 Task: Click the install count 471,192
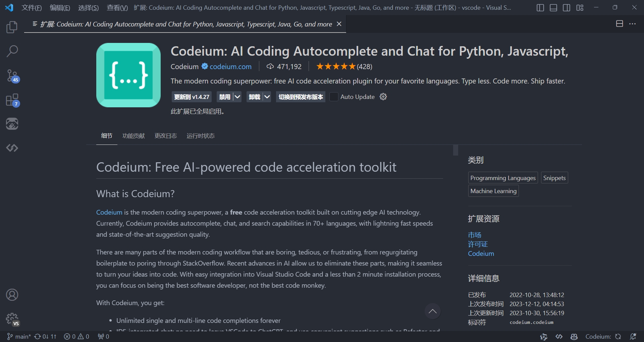(x=284, y=66)
